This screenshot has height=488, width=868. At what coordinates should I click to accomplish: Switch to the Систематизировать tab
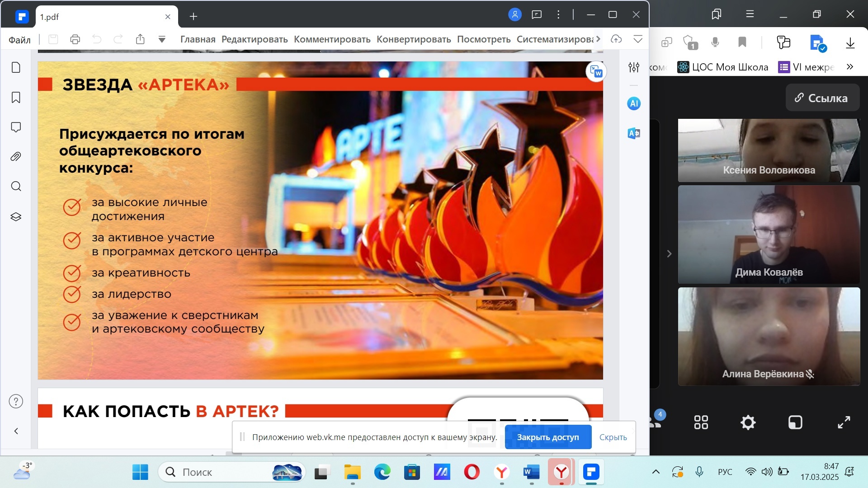555,39
